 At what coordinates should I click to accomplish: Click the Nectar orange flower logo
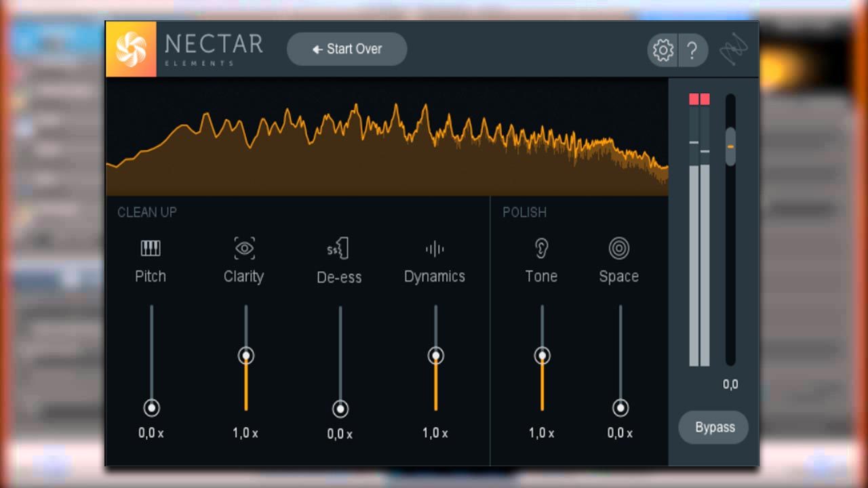click(x=131, y=49)
